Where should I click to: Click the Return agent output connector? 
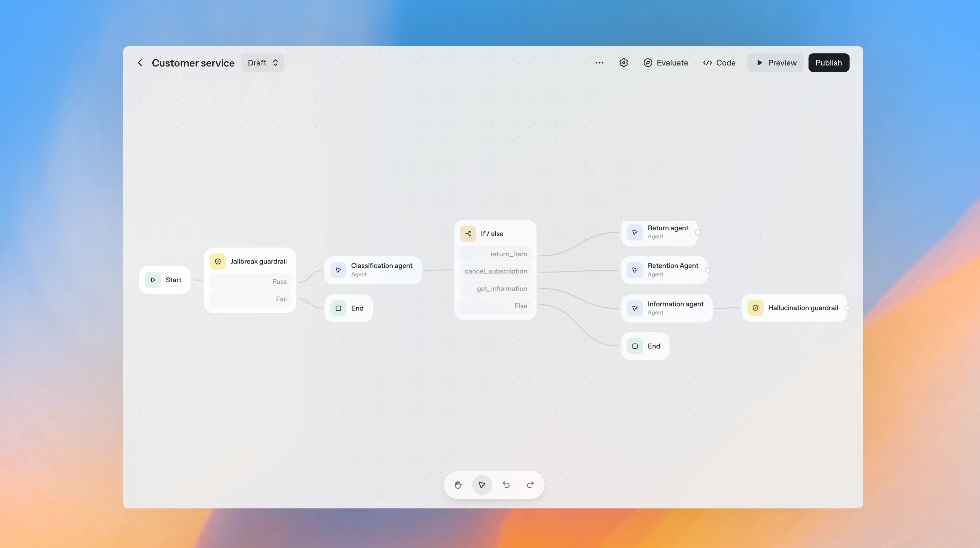coord(697,232)
